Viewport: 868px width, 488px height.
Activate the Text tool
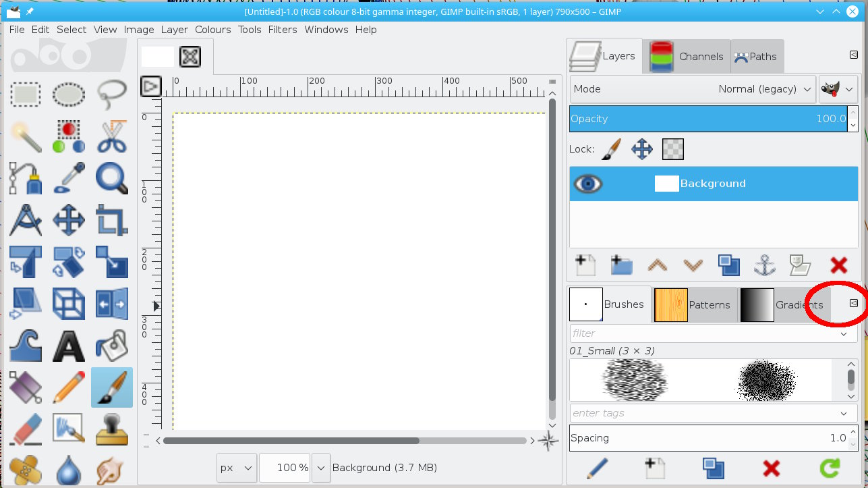pyautogui.click(x=69, y=346)
